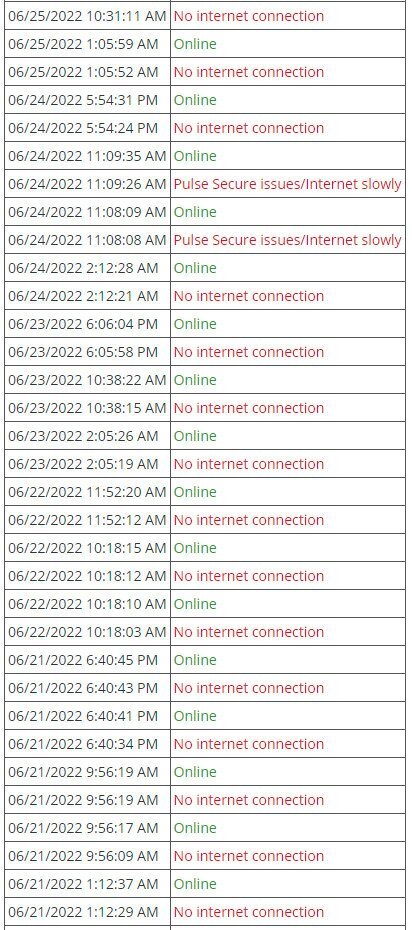Select Pulse Secure issues entry at 11:09:26 AM

click(288, 184)
